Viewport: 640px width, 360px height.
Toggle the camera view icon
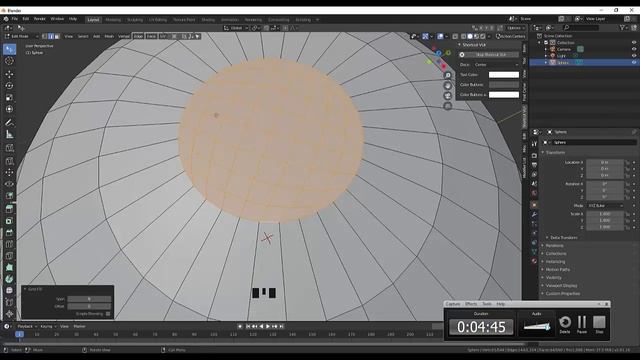pos(448,96)
